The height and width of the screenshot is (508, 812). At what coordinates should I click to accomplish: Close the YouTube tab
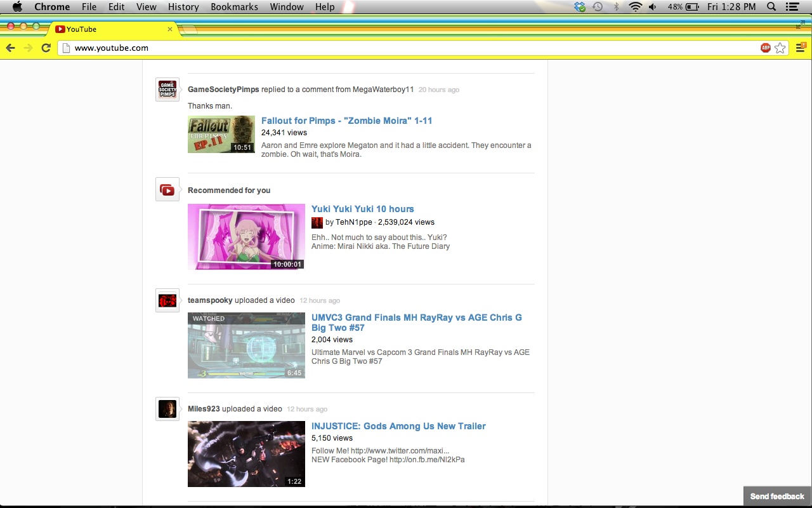(x=170, y=29)
